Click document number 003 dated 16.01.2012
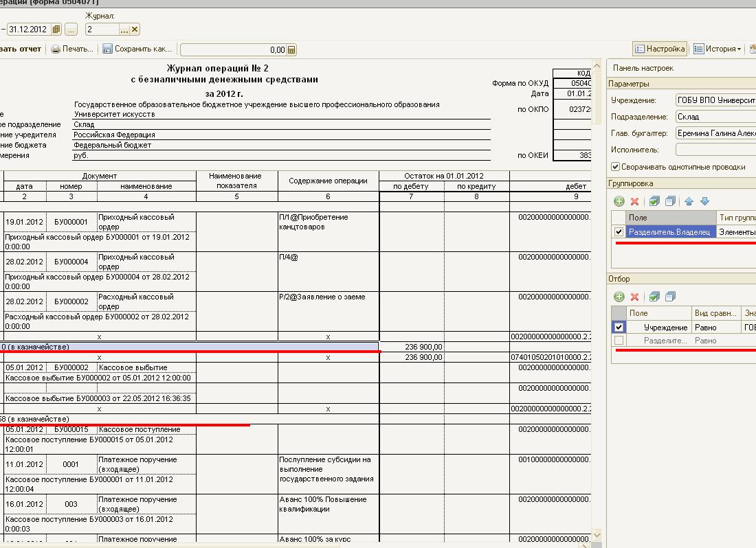This screenshot has width=756, height=548. pos(71,504)
